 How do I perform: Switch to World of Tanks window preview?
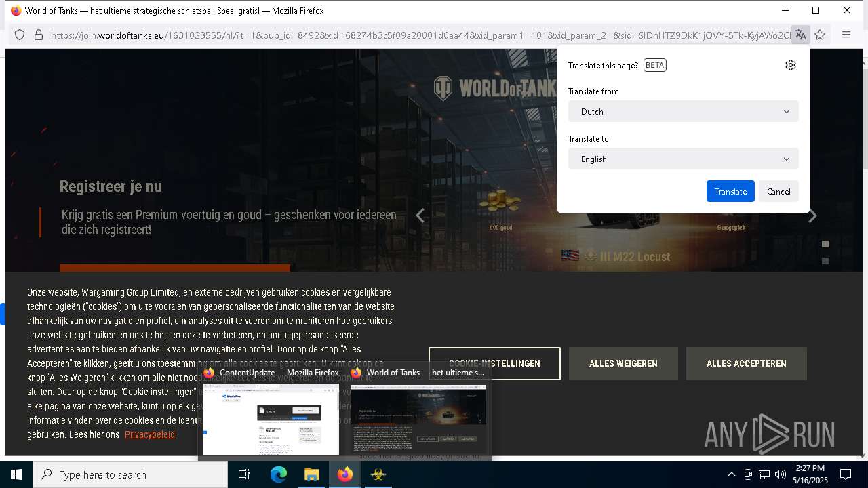pos(418,412)
